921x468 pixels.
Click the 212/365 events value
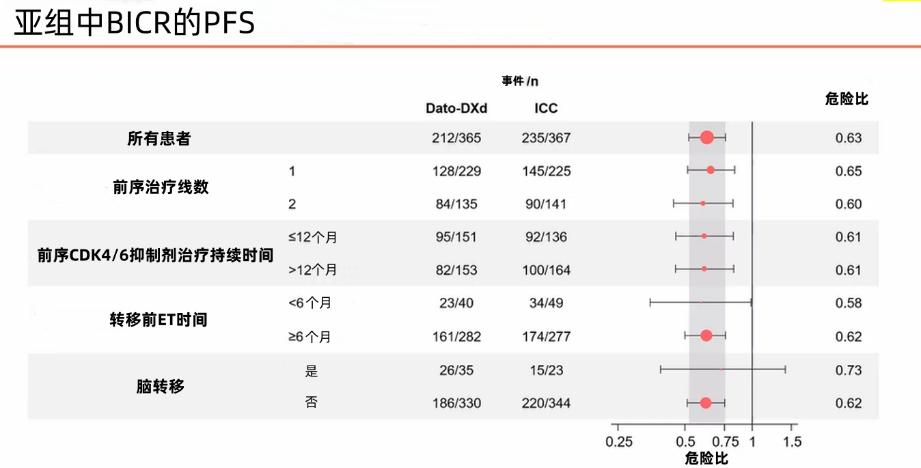456,138
